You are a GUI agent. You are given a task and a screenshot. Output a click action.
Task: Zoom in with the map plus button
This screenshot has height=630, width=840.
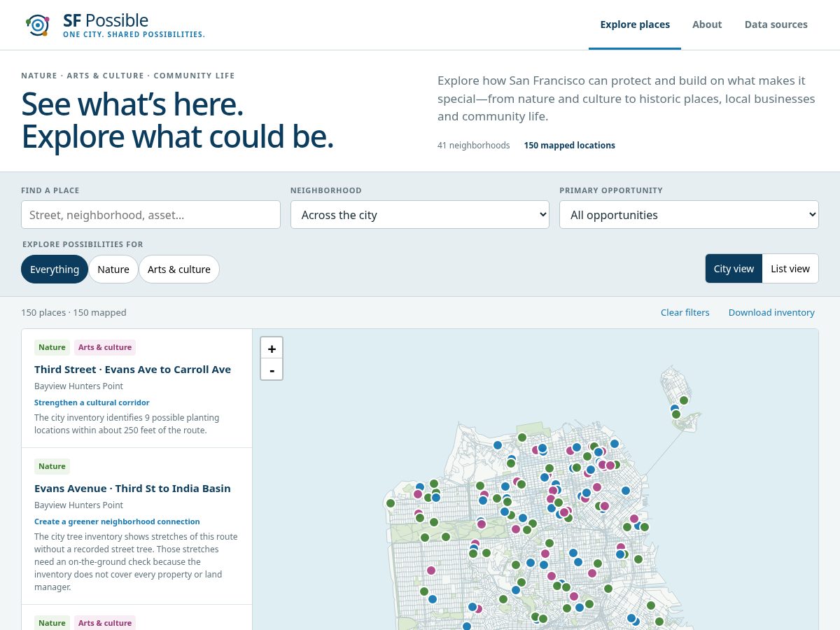[x=272, y=349]
